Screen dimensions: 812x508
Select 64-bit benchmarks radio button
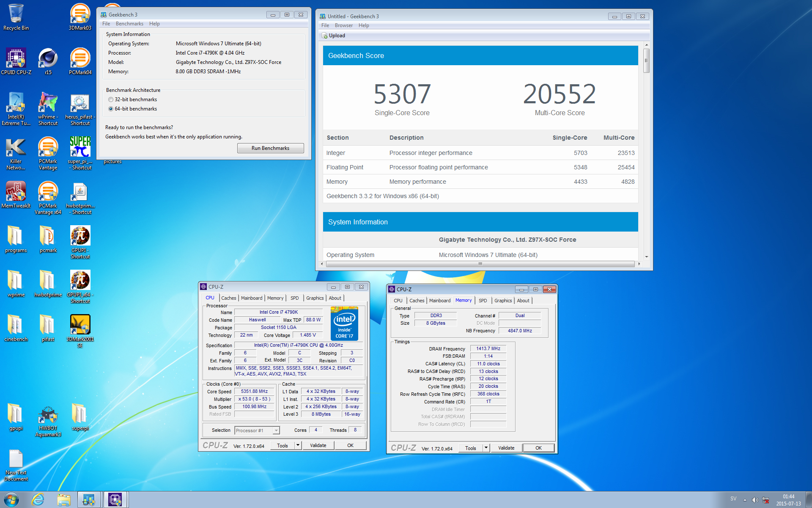[111, 109]
